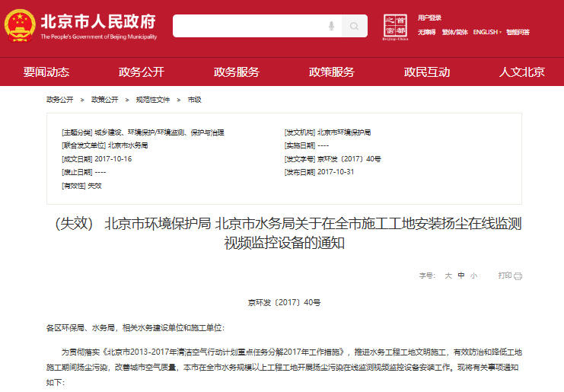Set font size to 大 (large)
564x392 pixels.
pos(448,276)
